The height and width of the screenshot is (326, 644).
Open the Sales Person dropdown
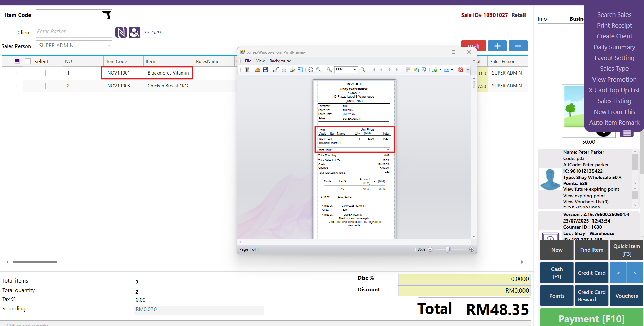click(x=109, y=46)
